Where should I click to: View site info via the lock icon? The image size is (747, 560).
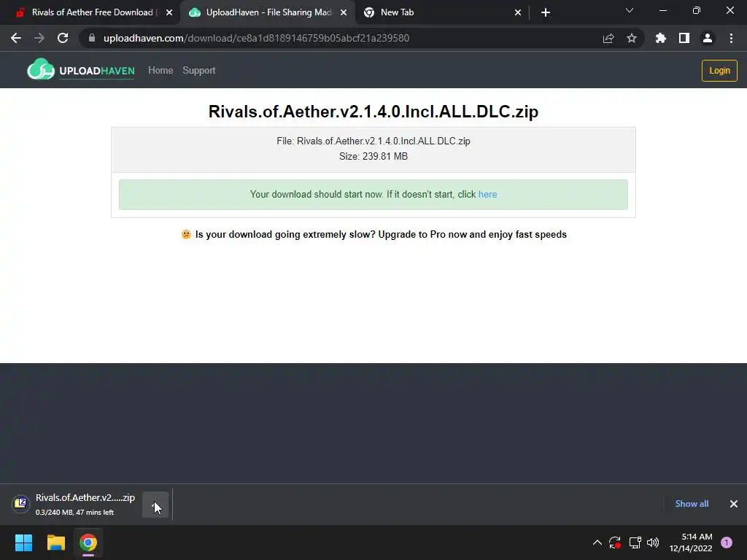click(92, 38)
